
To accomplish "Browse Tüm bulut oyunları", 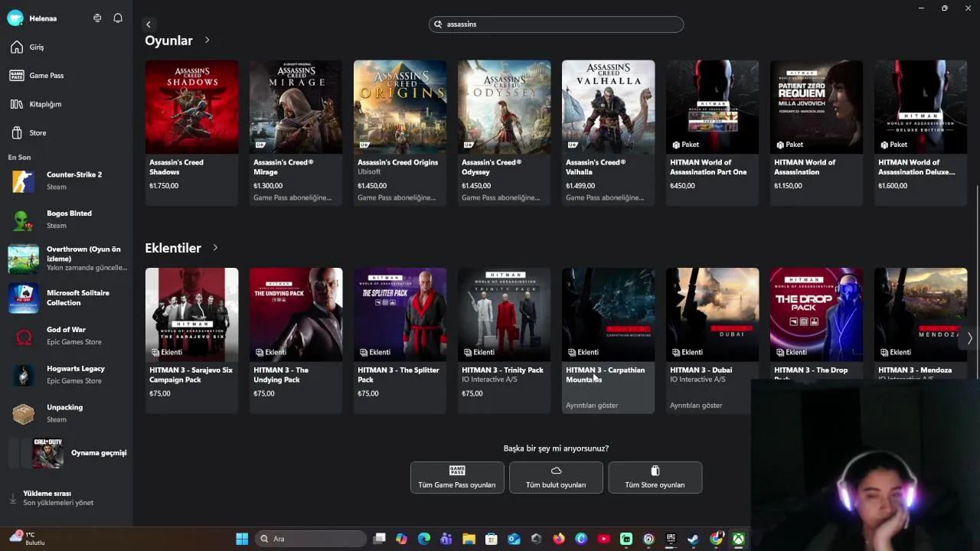I will coord(556,478).
